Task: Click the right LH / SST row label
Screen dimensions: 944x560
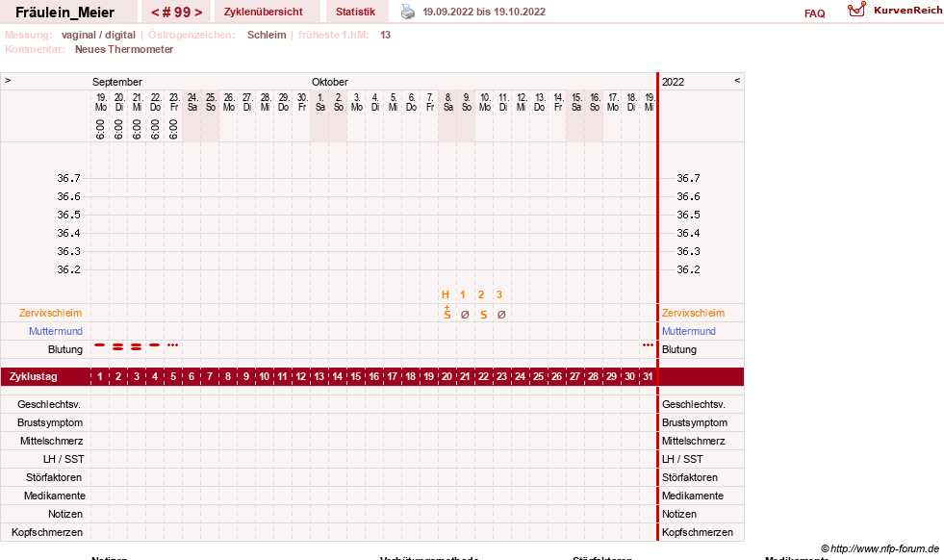Action: [x=682, y=459]
